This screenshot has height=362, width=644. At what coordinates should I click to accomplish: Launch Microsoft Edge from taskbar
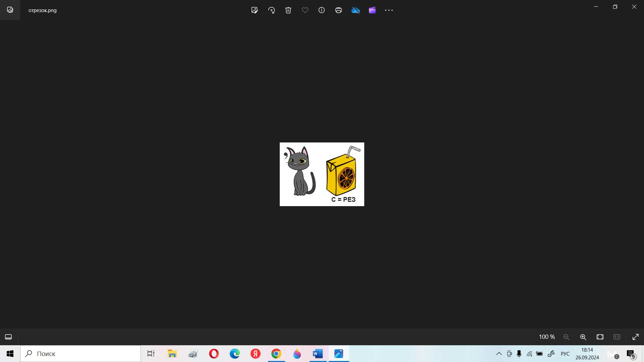point(234,354)
